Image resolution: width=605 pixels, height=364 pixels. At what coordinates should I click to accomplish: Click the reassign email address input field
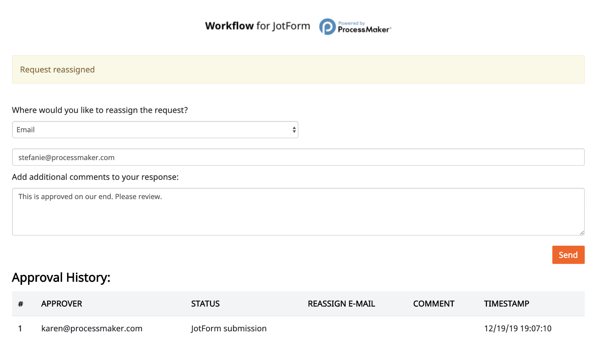[x=298, y=157]
